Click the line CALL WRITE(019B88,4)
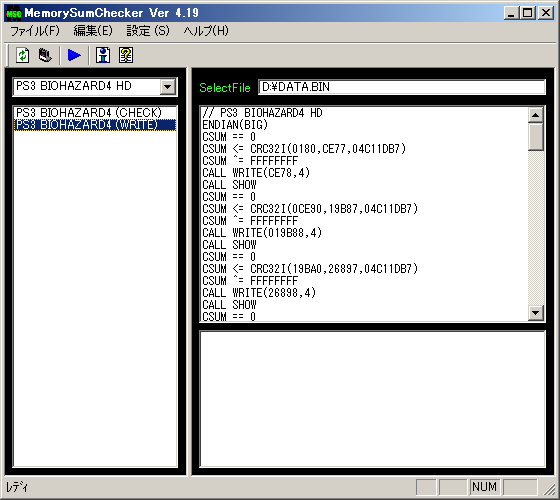Viewport: 560px width, 500px height. 262,233
